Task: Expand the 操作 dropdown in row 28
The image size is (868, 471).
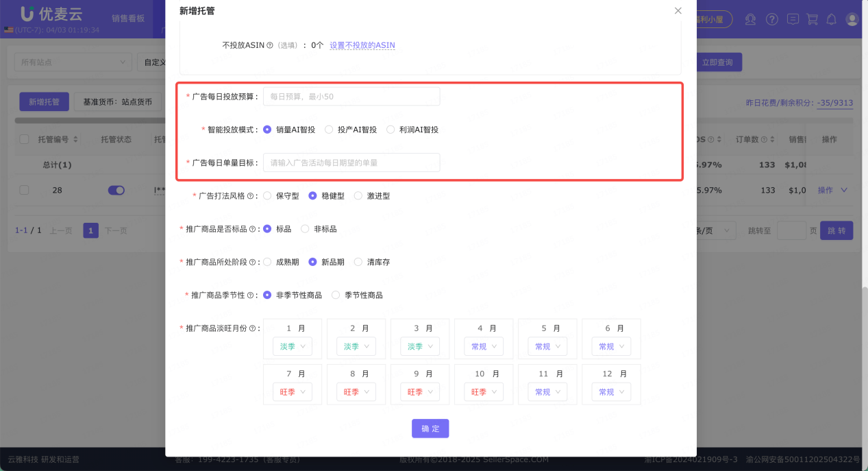Action: tap(832, 190)
